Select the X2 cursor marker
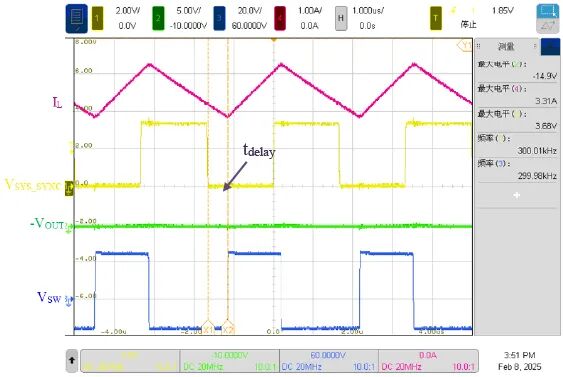Viewport: 563px width, 377px height. [x=228, y=329]
